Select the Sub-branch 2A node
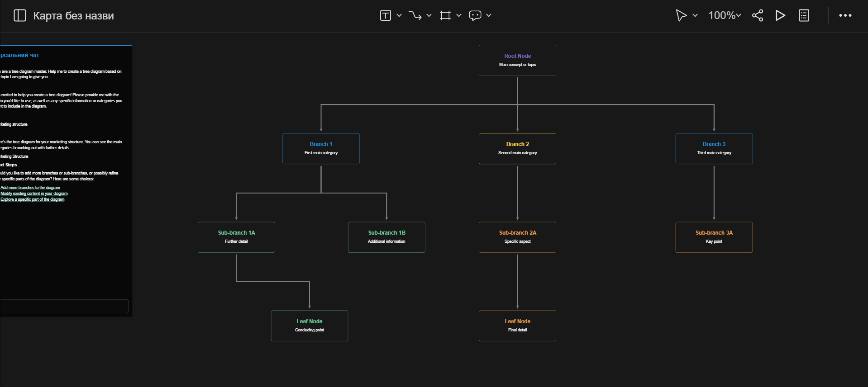 (517, 237)
